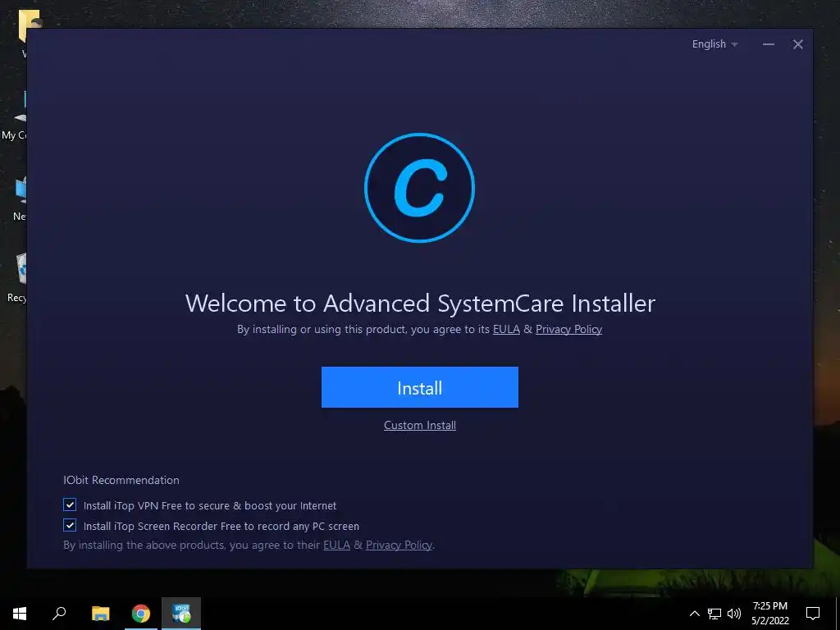Open the Privacy Policy link under the welcome heading
The height and width of the screenshot is (630, 840).
[x=568, y=330]
